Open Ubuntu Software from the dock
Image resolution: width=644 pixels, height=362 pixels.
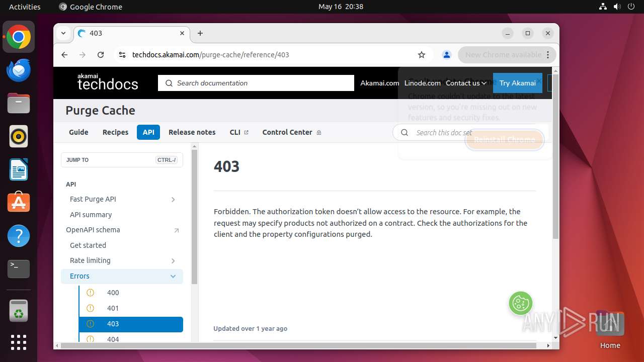pyautogui.click(x=19, y=203)
